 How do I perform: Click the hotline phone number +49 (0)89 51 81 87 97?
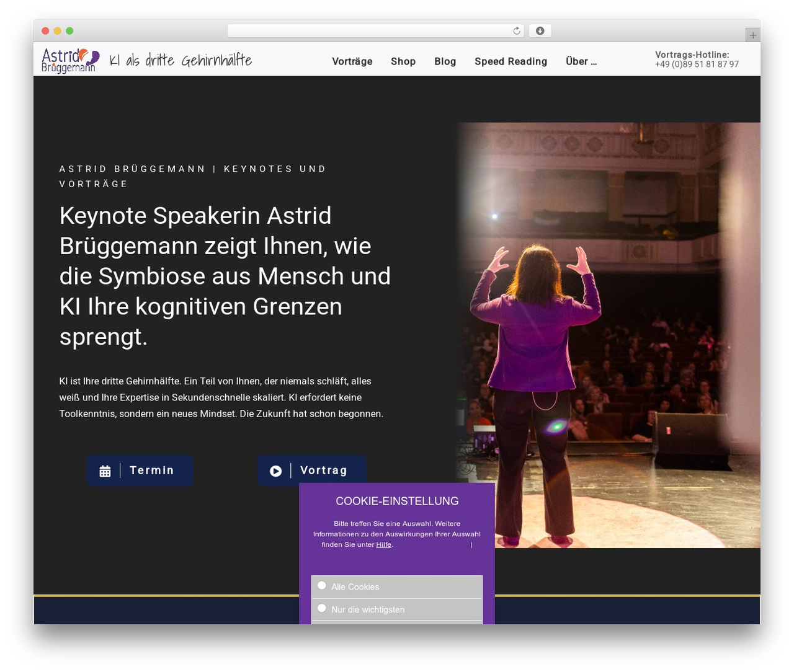coord(697,64)
